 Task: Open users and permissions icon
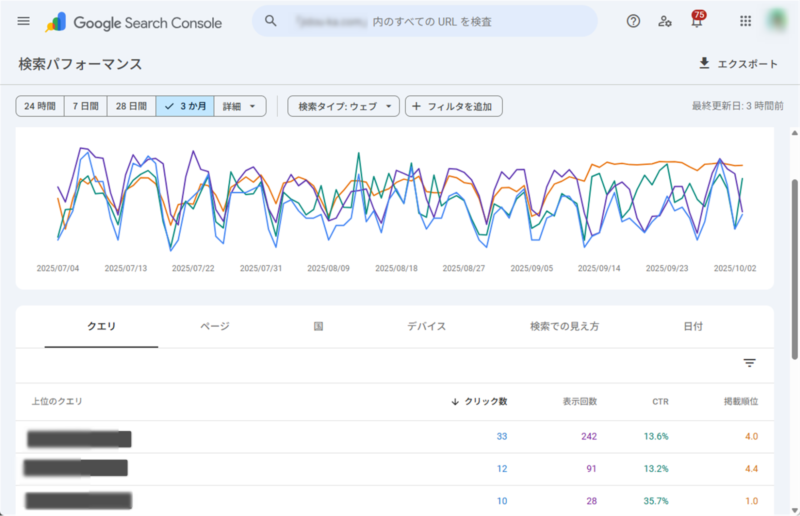coord(665,21)
